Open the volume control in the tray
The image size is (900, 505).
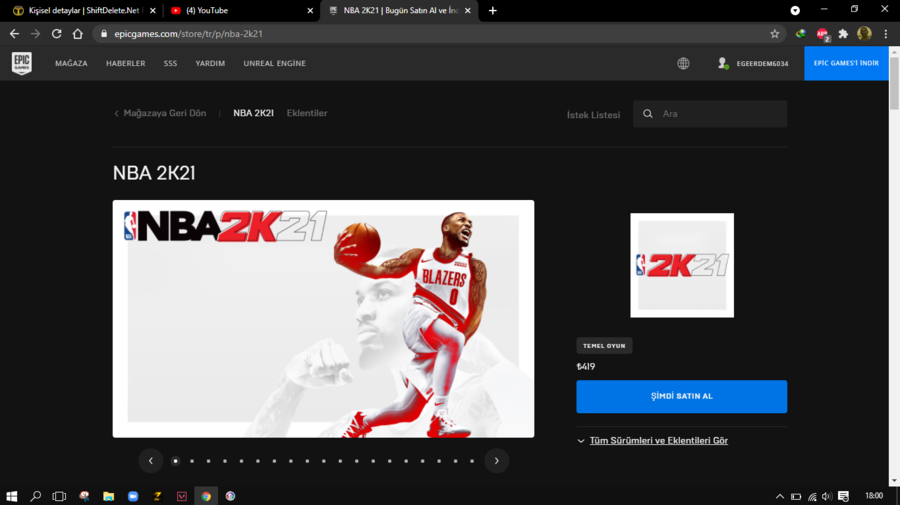[x=827, y=496]
